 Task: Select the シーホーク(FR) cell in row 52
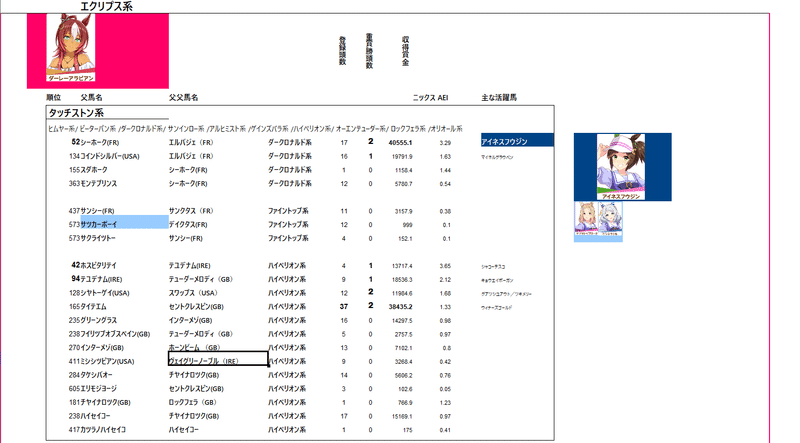point(100,142)
